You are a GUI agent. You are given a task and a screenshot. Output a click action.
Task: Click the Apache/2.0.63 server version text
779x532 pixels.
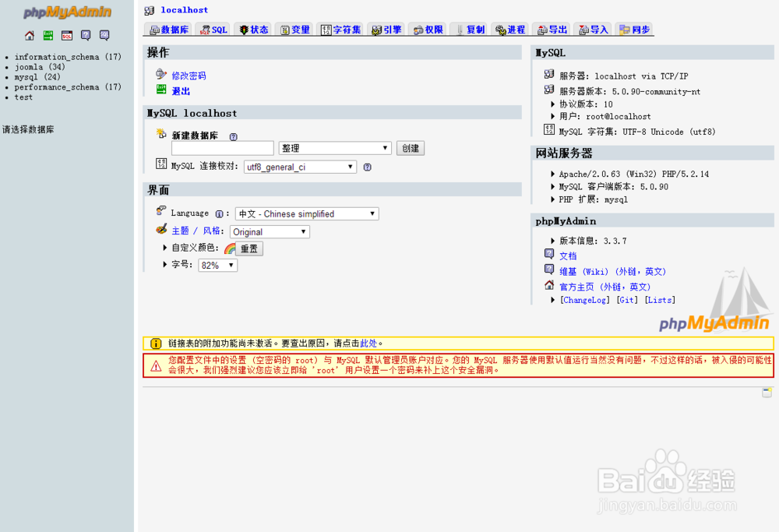(634, 174)
